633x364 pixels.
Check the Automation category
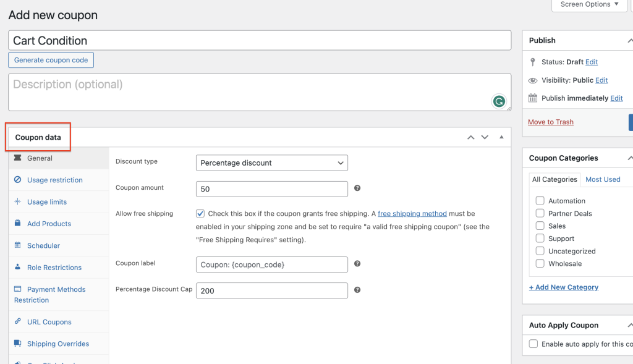(x=540, y=201)
